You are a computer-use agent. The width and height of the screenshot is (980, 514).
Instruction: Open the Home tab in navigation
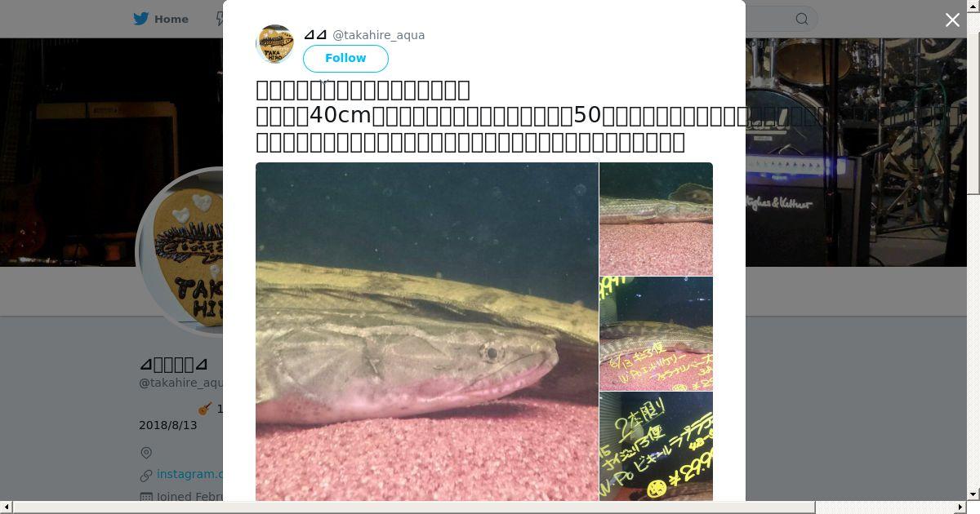pos(162,19)
